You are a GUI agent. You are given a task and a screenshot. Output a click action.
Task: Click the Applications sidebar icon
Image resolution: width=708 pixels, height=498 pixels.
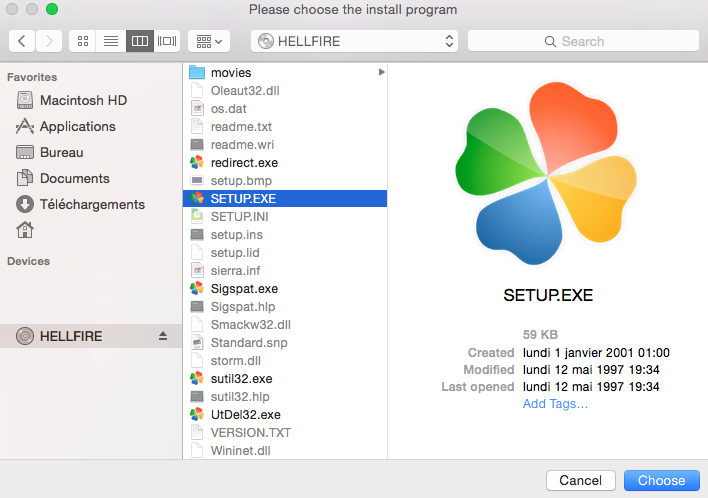25,126
